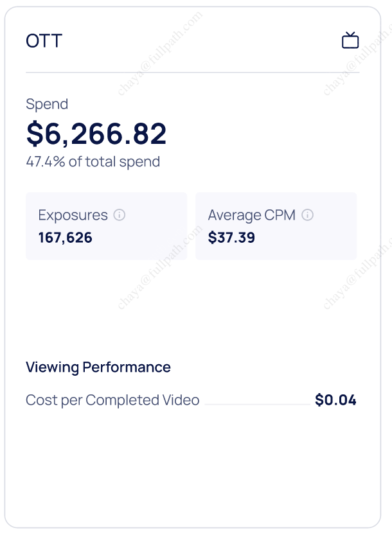The image size is (392, 537).
Task: Open the Exposures info tooltip icon
Action: tap(119, 215)
